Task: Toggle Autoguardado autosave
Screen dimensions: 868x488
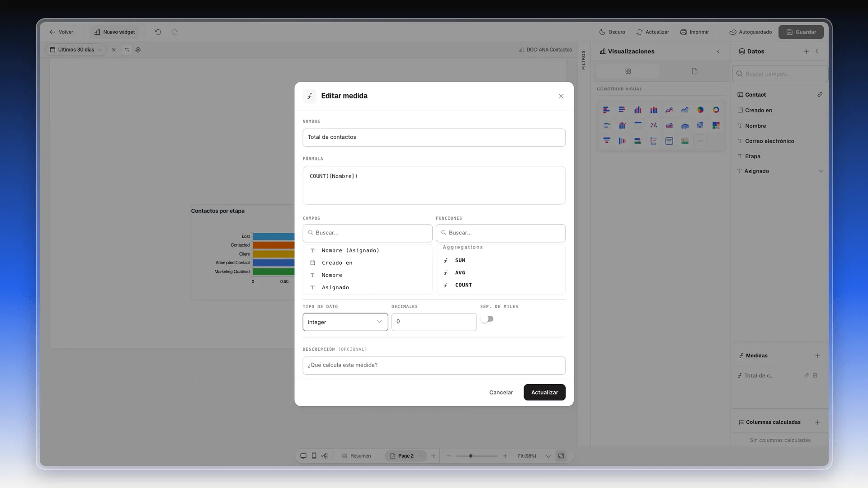Action: tap(750, 32)
